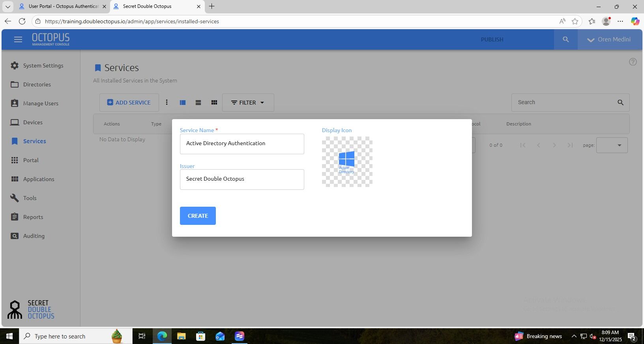Screen dimensions: 644x344
Task: Open File Explorer from taskbar
Action: point(181,336)
